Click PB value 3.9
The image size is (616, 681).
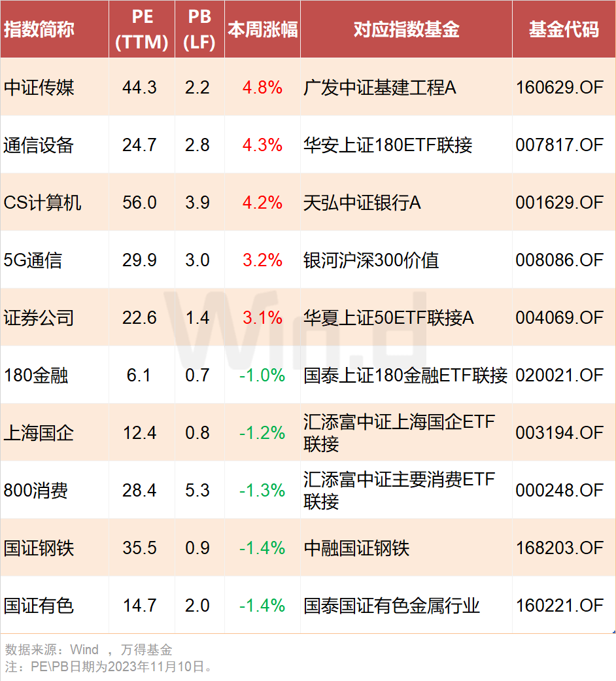tap(197, 202)
